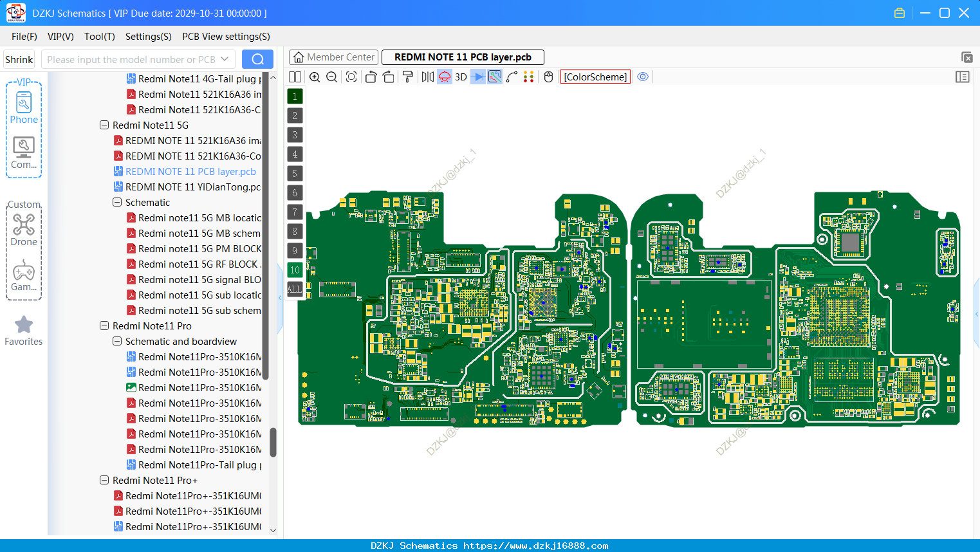Image resolution: width=980 pixels, height=552 pixels.
Task: Collapse the Redmi Note11 Pro+ folder
Action: [x=104, y=480]
